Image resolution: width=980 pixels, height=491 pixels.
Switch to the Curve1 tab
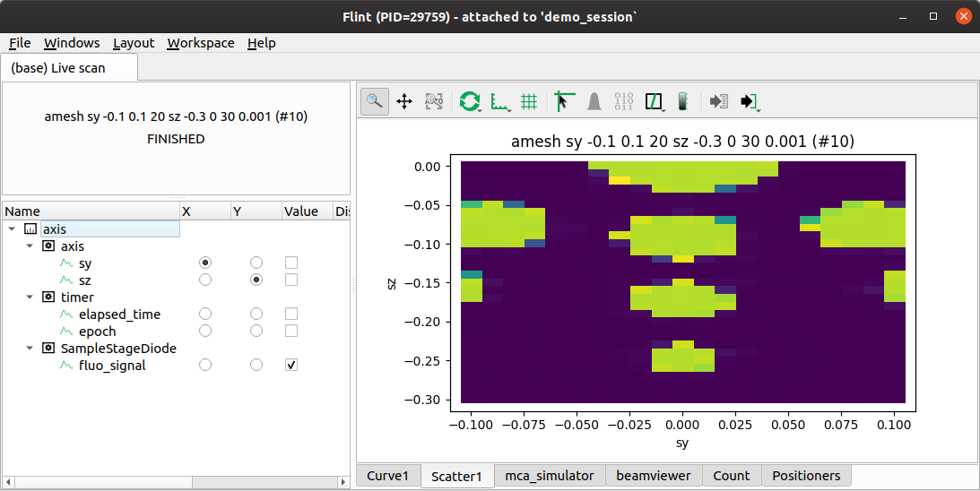[388, 476]
